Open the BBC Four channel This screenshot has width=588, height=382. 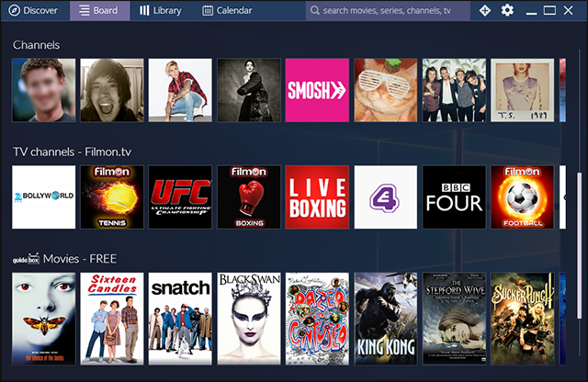click(x=454, y=197)
